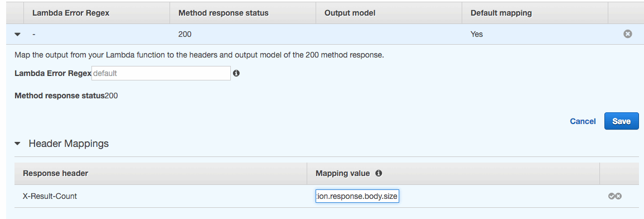Select the X-Result-Count header name
This screenshot has width=644, height=219.
(x=50, y=196)
